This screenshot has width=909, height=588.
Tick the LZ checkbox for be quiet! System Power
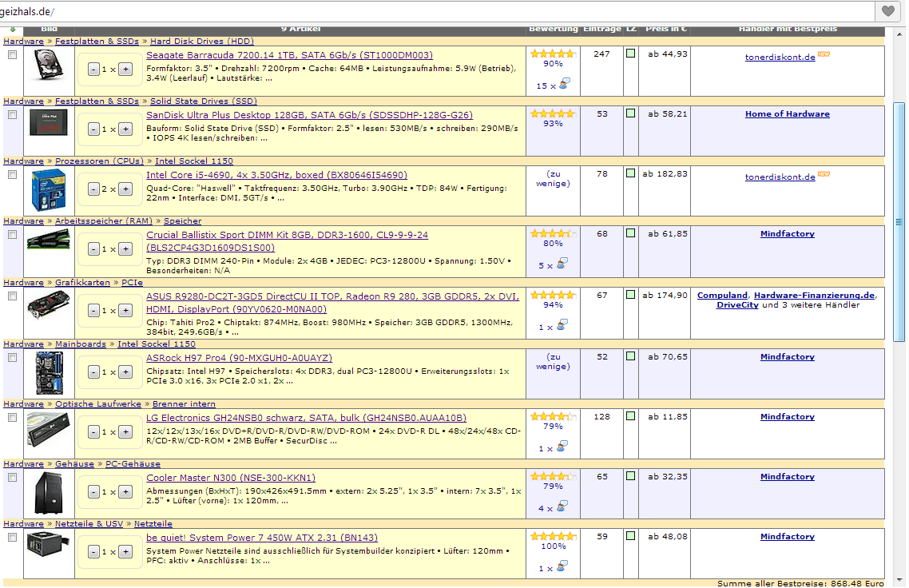[631, 536]
